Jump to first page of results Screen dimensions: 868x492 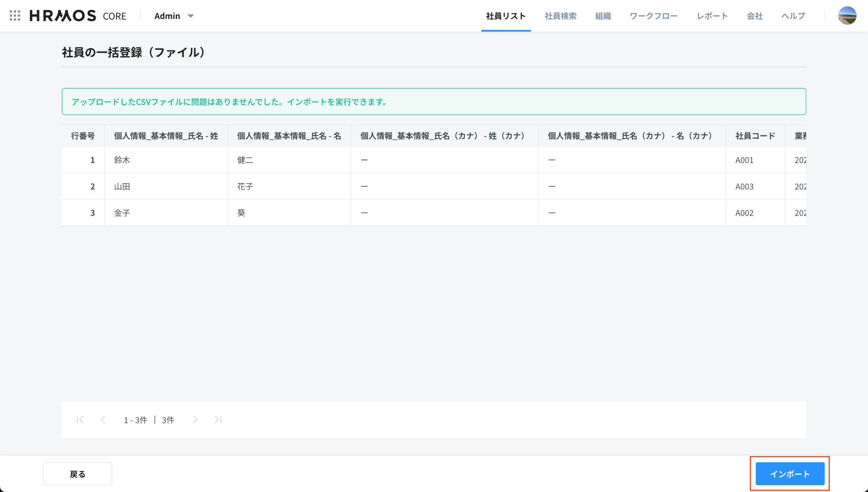tap(80, 419)
